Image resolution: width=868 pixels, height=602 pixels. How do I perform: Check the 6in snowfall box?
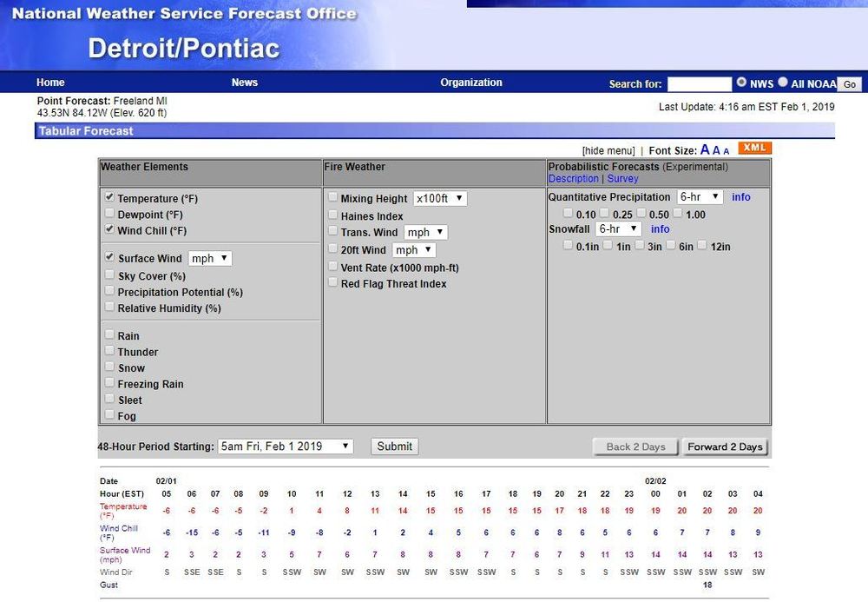[671, 245]
